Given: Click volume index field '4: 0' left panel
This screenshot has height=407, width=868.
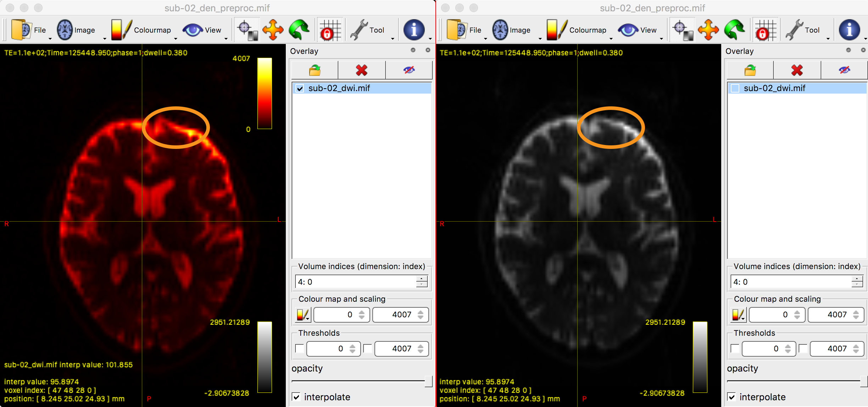Looking at the screenshot, I should [x=355, y=282].
